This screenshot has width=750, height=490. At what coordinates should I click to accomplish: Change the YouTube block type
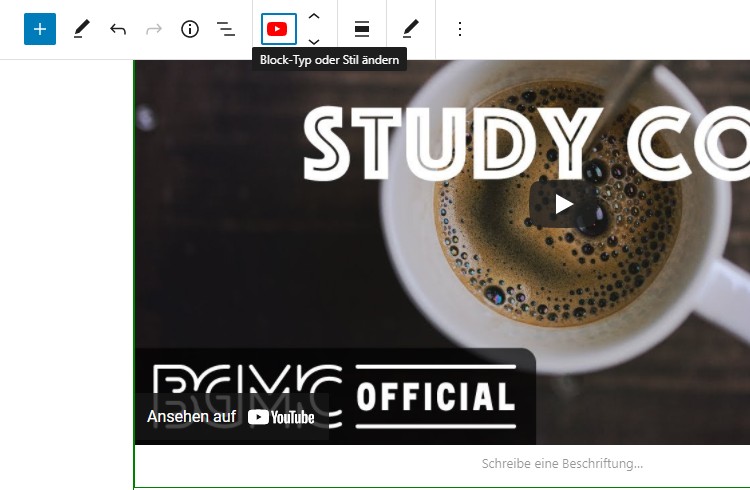click(278, 29)
